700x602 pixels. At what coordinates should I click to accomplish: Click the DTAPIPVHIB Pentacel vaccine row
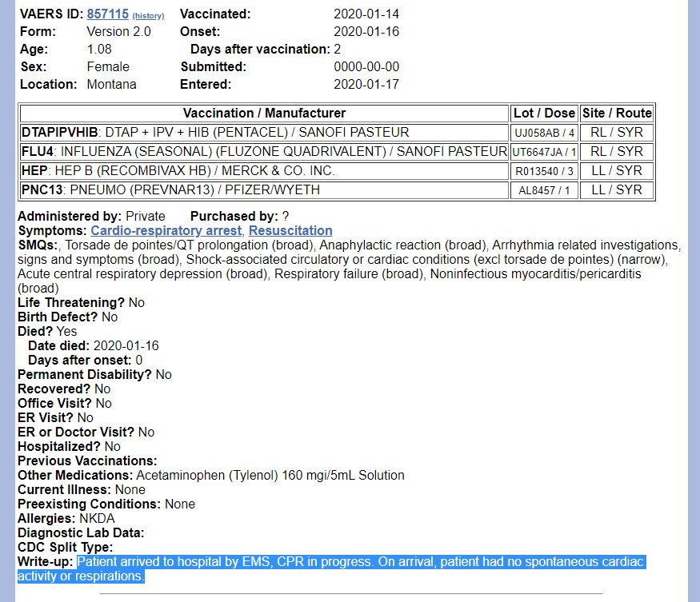pyautogui.click(x=264, y=133)
